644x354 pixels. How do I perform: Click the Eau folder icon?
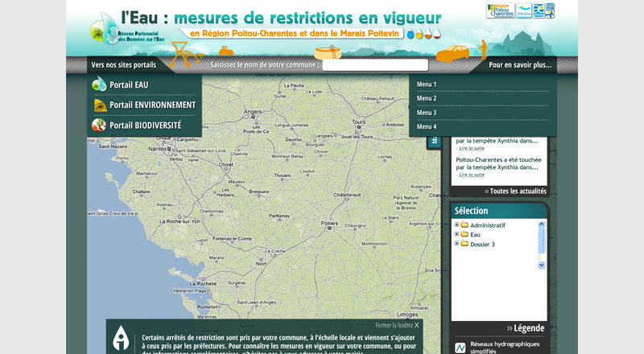[x=464, y=234]
